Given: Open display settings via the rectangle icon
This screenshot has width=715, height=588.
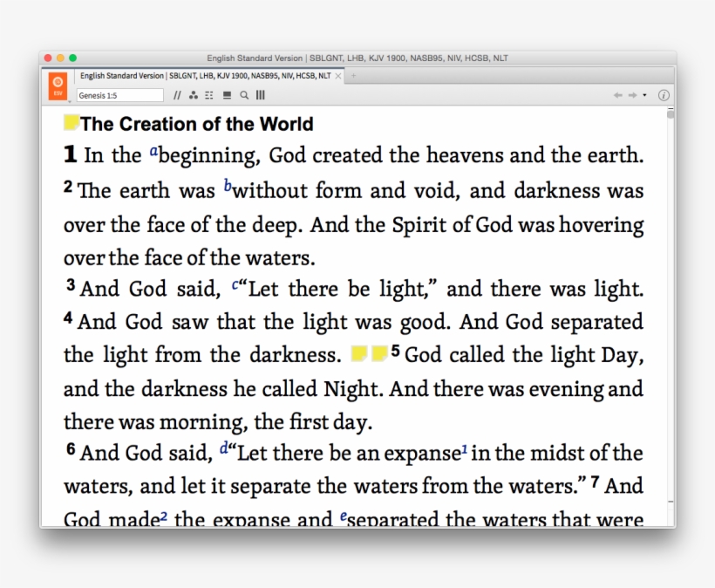Looking at the screenshot, I should (227, 95).
